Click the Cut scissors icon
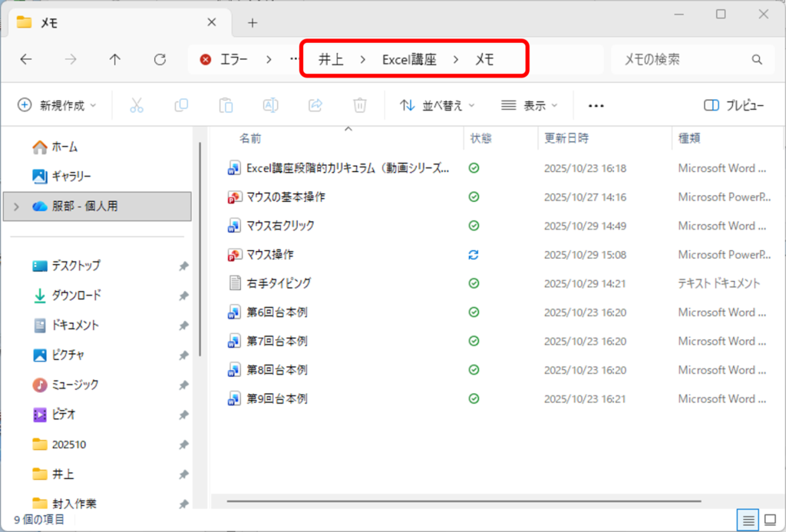Image resolution: width=786 pixels, height=532 pixels. (137, 105)
